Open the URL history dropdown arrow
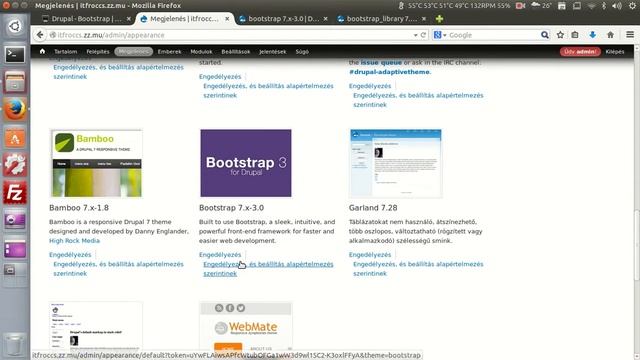The width and height of the screenshot is (640, 360). 415,36
